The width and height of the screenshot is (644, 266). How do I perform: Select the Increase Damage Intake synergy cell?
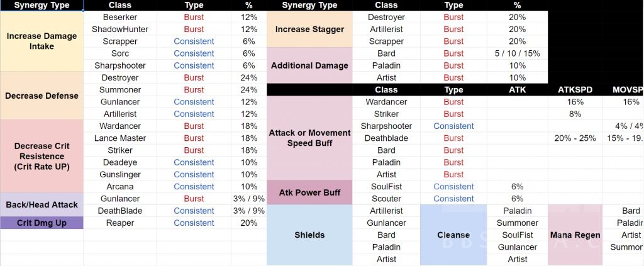click(42, 42)
